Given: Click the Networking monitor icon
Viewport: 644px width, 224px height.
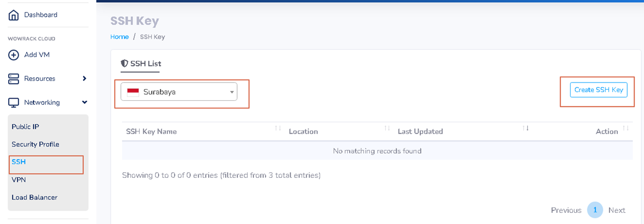Looking at the screenshot, I should [13, 103].
